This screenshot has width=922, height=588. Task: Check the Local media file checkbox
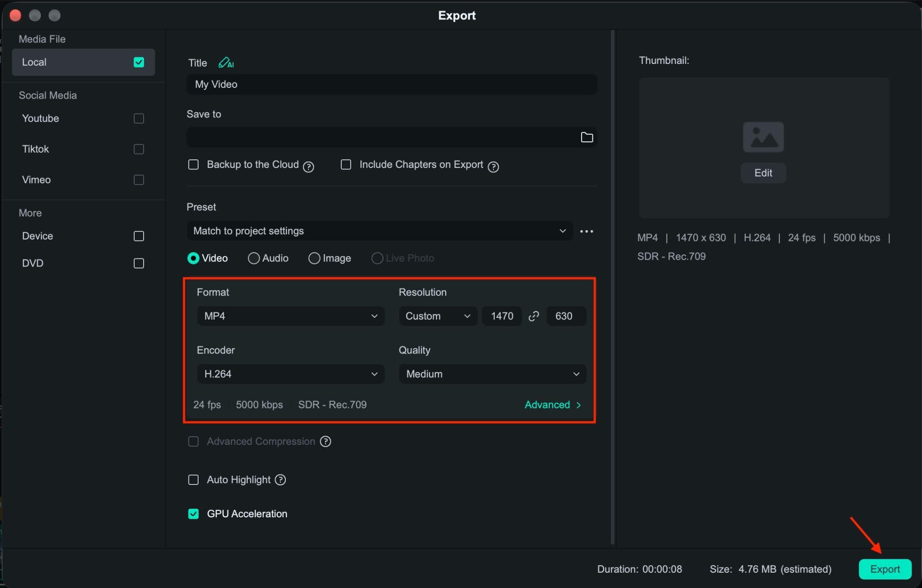tap(139, 62)
